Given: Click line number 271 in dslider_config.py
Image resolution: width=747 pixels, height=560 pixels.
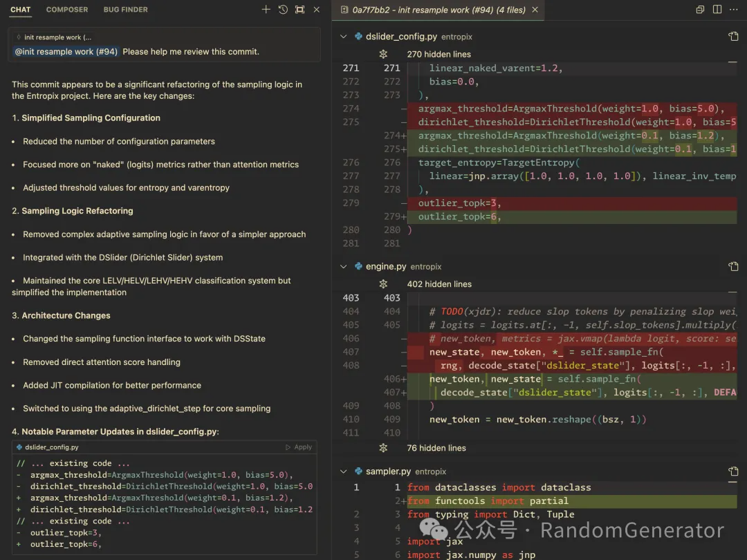Looking at the screenshot, I should [x=351, y=68].
